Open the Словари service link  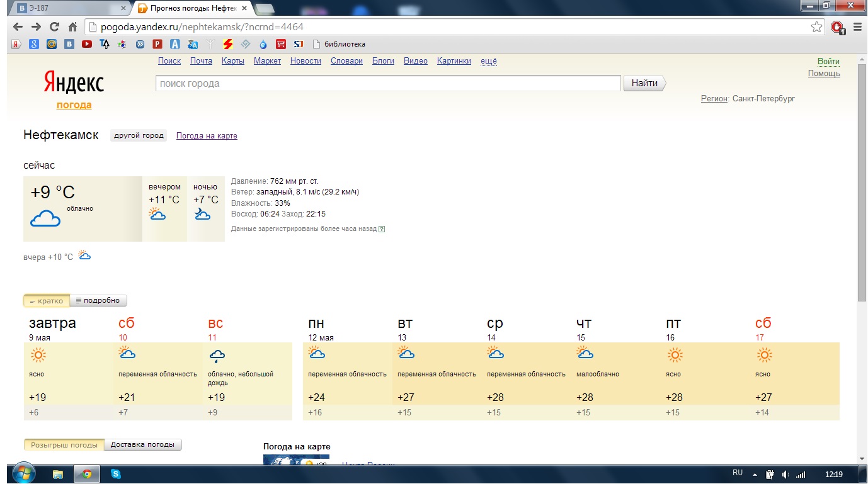[346, 61]
